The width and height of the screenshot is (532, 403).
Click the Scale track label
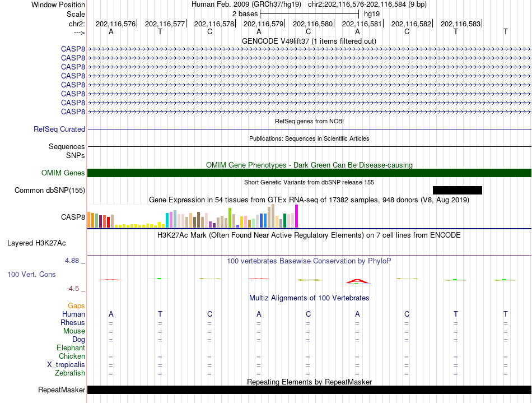coord(76,14)
